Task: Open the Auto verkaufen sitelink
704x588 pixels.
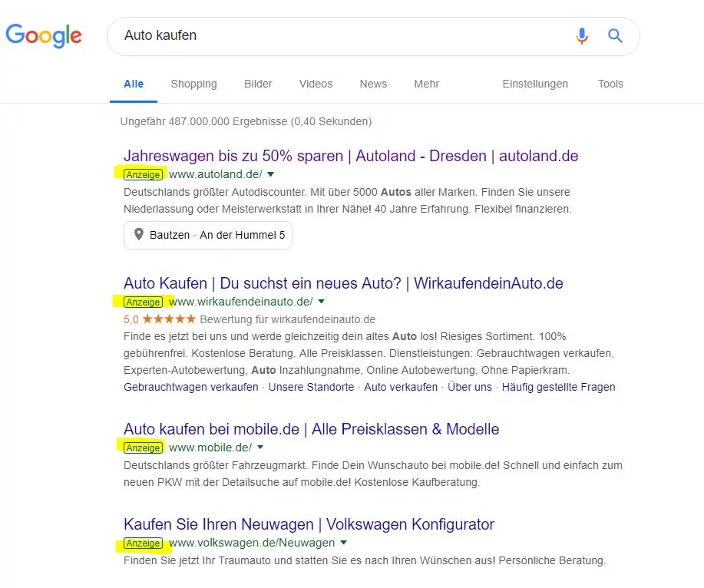Action: pos(401,387)
